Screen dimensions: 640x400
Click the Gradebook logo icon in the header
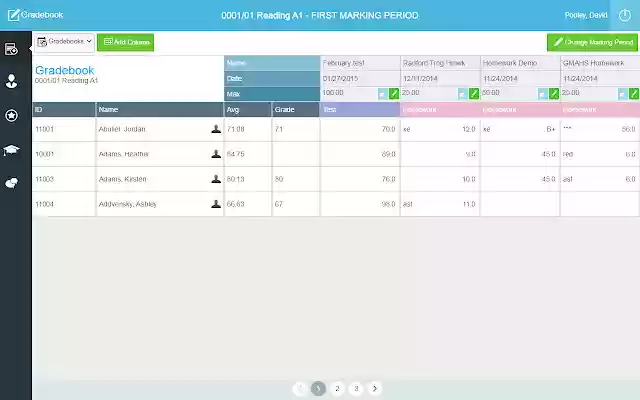(13, 15)
